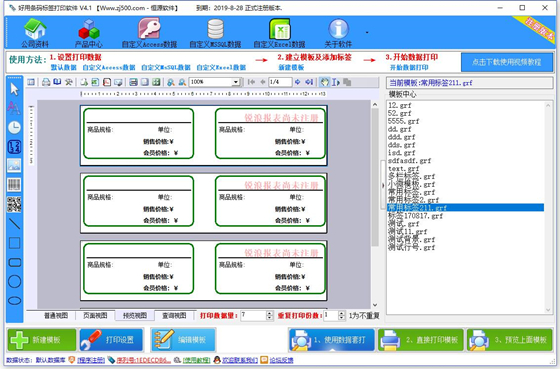
Task: Select 5555.grf in template list
Action: point(404,121)
